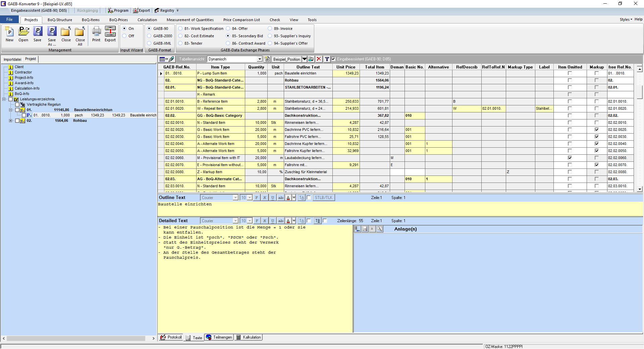The width and height of the screenshot is (644, 349).
Task: Click insert attachment icon in Anlage(n) panel
Action: point(358,229)
